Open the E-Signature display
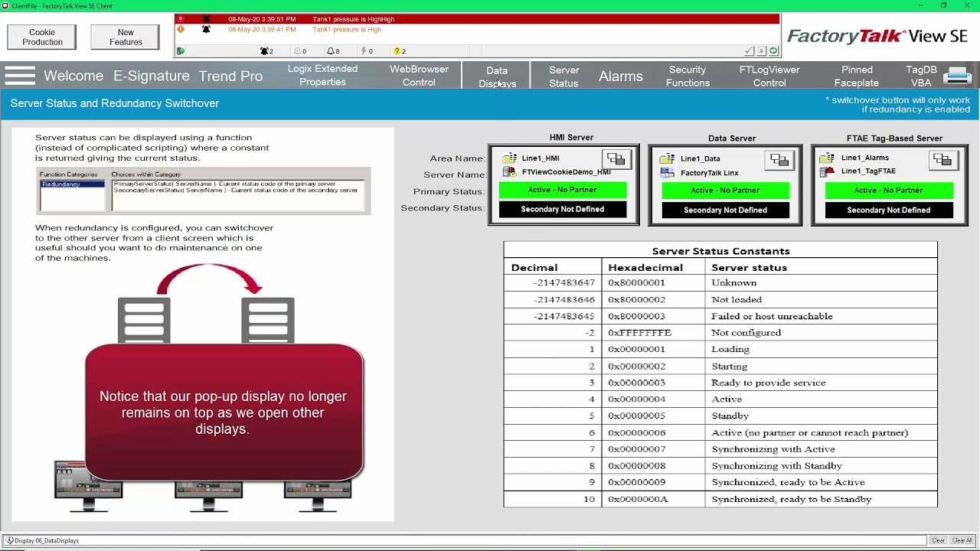The height and width of the screenshot is (551, 980). click(x=152, y=76)
